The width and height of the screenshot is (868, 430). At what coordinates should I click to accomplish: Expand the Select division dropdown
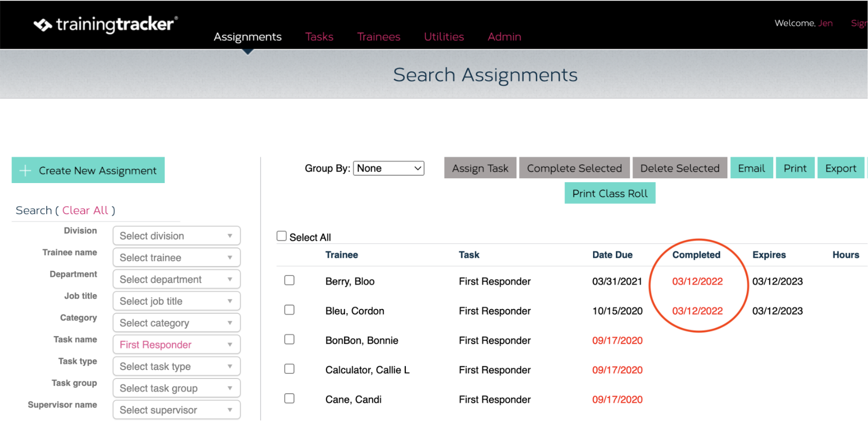click(x=177, y=235)
